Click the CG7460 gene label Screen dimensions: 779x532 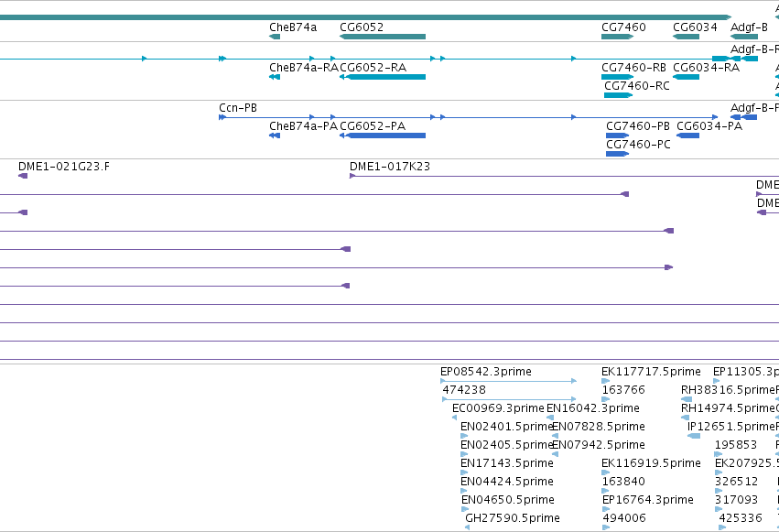623,27
